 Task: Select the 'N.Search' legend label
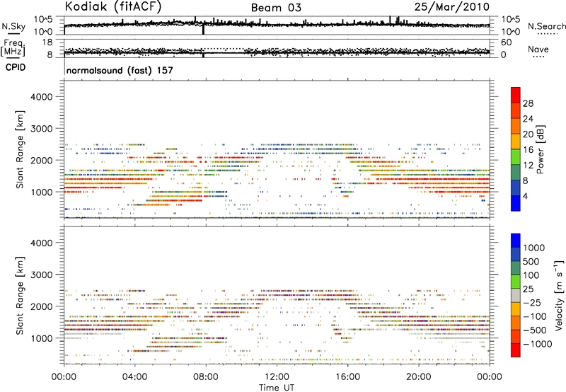pyautogui.click(x=547, y=26)
